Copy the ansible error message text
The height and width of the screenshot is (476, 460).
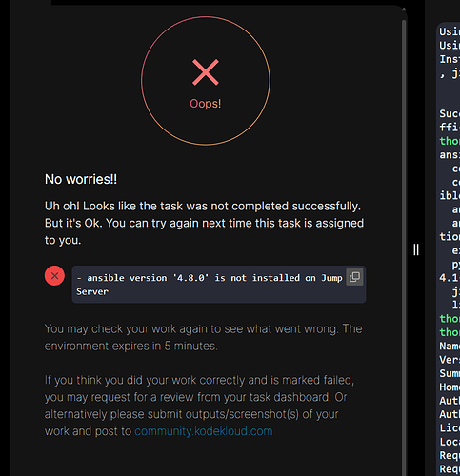(x=354, y=277)
